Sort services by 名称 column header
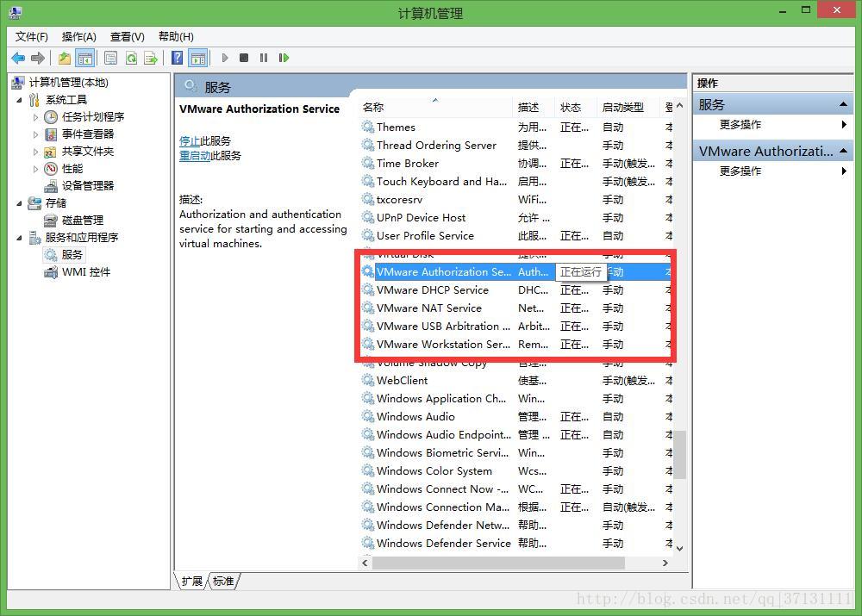The width and height of the screenshot is (862, 616). (436, 107)
